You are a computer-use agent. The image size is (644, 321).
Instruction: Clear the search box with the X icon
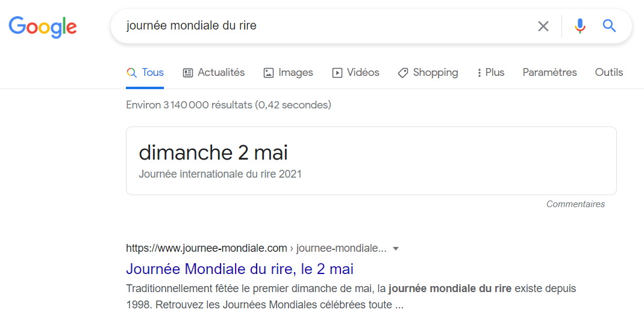click(x=543, y=26)
